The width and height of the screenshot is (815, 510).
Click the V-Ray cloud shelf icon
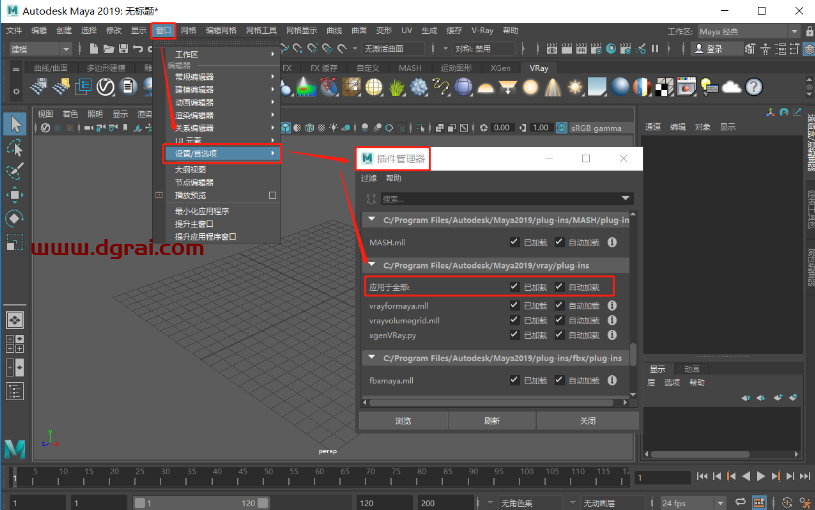click(x=731, y=87)
